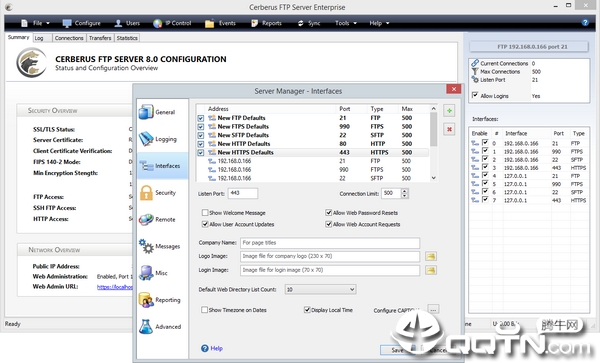Open Users manager in toolbar

coord(127,23)
